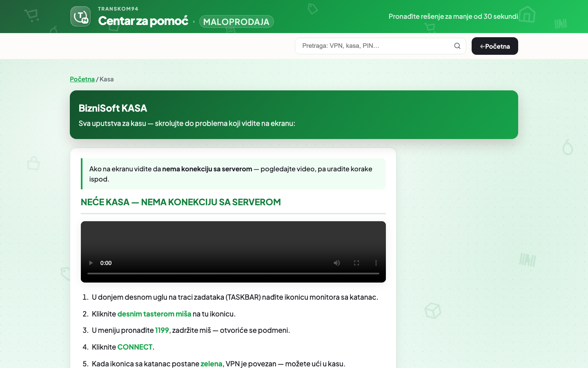
Task: Play the video
Action: [x=91, y=263]
